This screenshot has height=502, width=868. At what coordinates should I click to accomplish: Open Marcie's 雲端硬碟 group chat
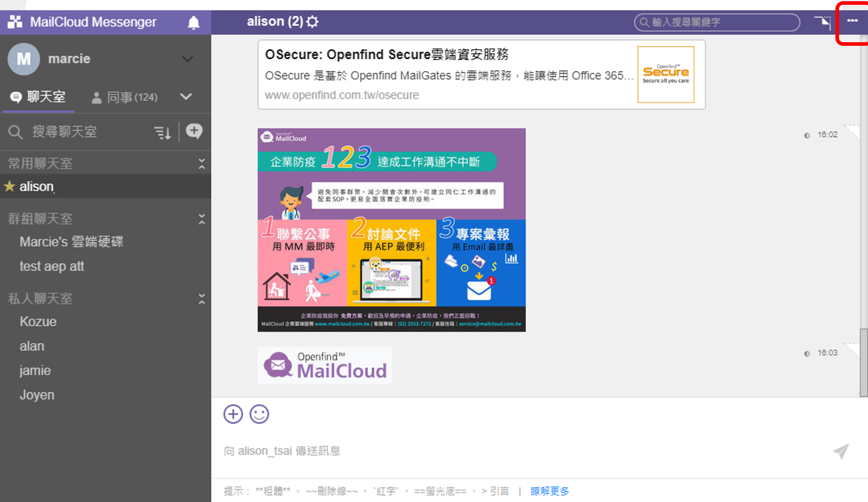tap(72, 242)
